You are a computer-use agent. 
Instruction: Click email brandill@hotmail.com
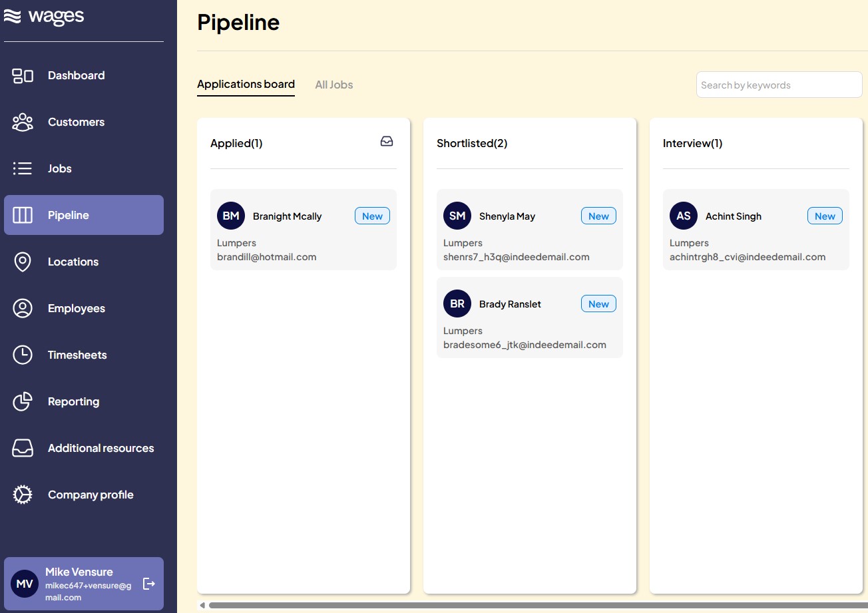click(266, 257)
